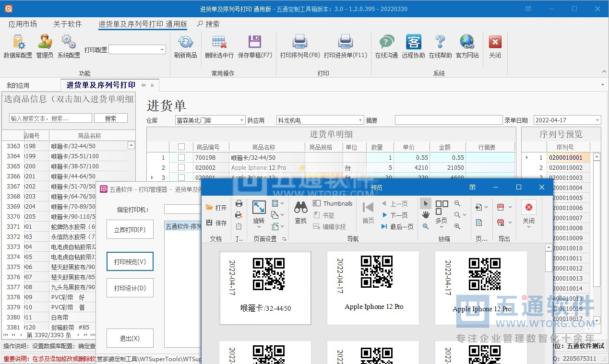Check the box for row 700198 喉箍卡/32-44/50

coord(181,157)
